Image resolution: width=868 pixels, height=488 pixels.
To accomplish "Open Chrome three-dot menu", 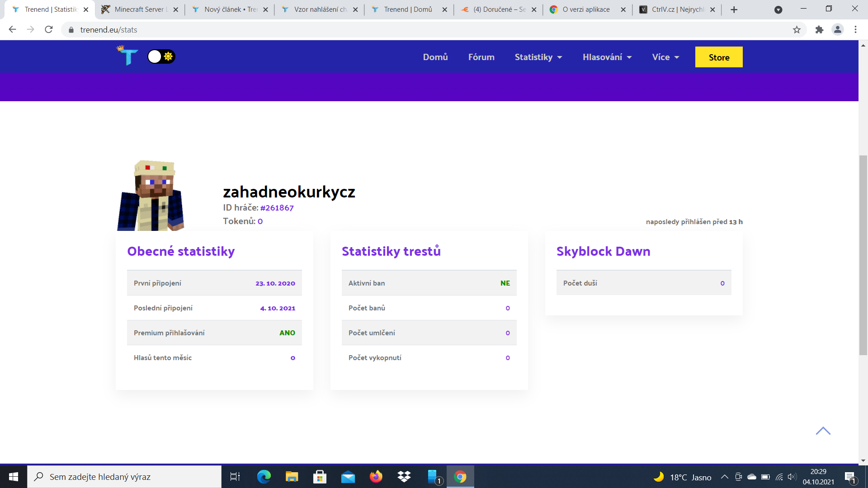I will (x=855, y=30).
